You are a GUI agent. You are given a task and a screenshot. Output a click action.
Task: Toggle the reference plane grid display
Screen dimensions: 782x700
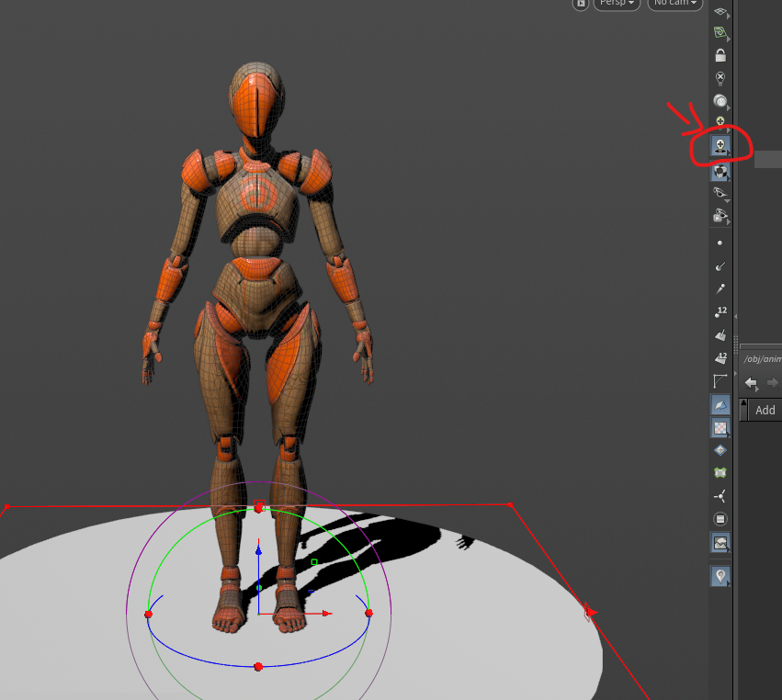point(720,11)
